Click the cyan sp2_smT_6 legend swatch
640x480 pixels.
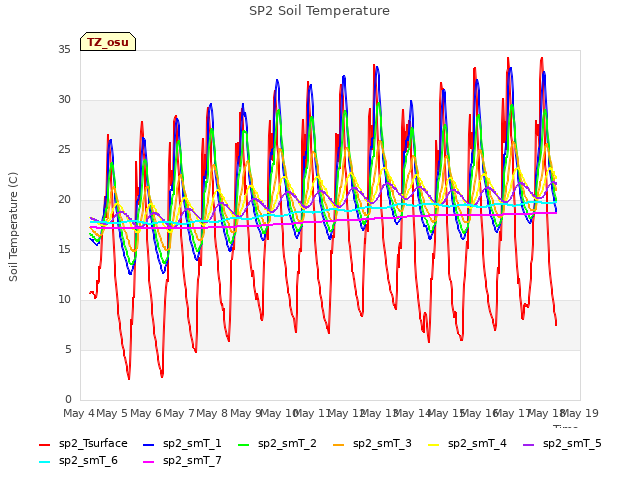click(44, 462)
